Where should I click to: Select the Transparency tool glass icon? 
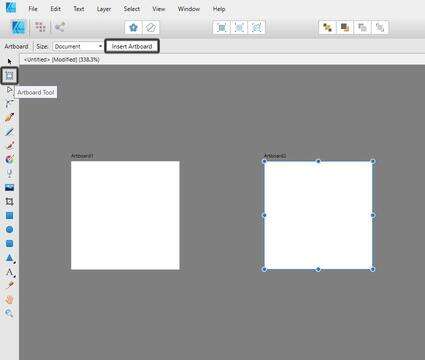pyautogui.click(x=9, y=173)
